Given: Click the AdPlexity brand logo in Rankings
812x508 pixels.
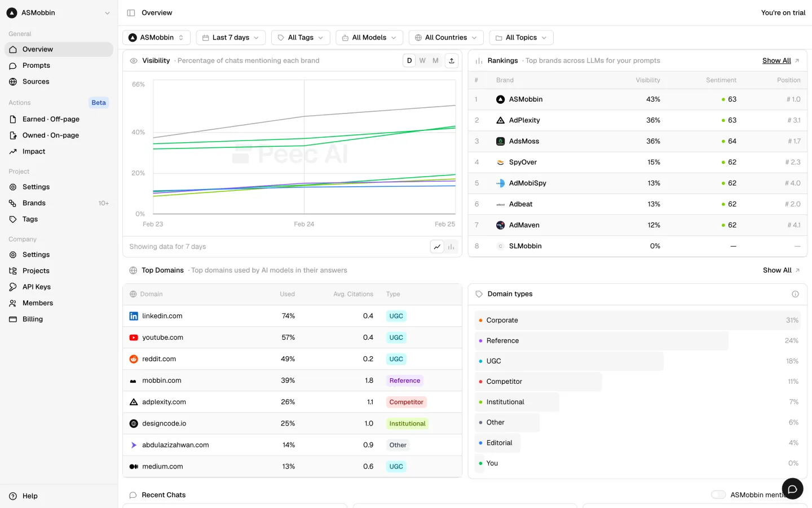Looking at the screenshot, I should coord(500,120).
